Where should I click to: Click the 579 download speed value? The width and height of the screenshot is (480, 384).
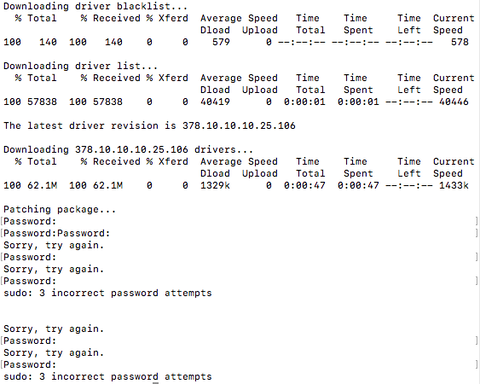coord(221,42)
